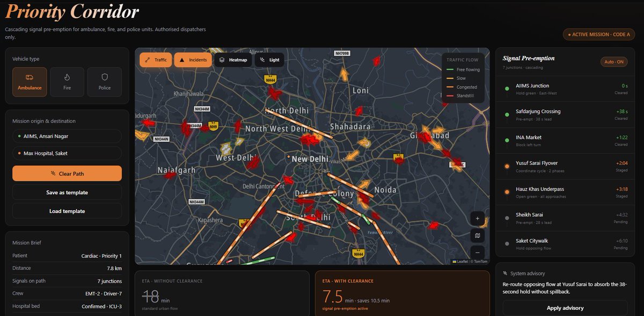Toggle the Auto - ON pre-emption switch
Viewport: 644px width, 316px height.
pyautogui.click(x=614, y=62)
